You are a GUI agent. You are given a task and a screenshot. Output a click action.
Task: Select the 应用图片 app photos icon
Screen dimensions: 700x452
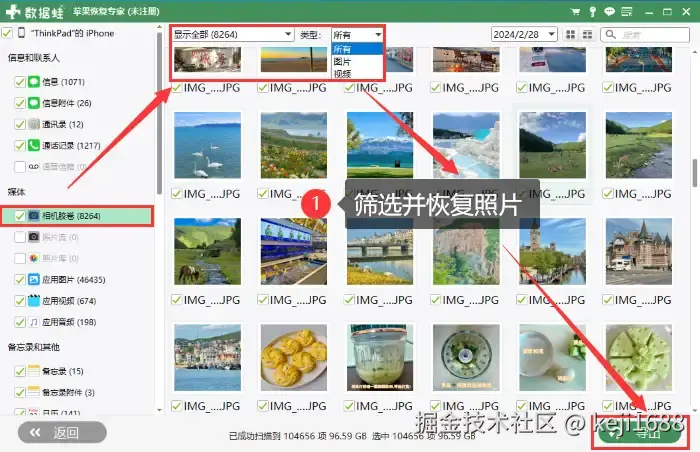click(34, 280)
